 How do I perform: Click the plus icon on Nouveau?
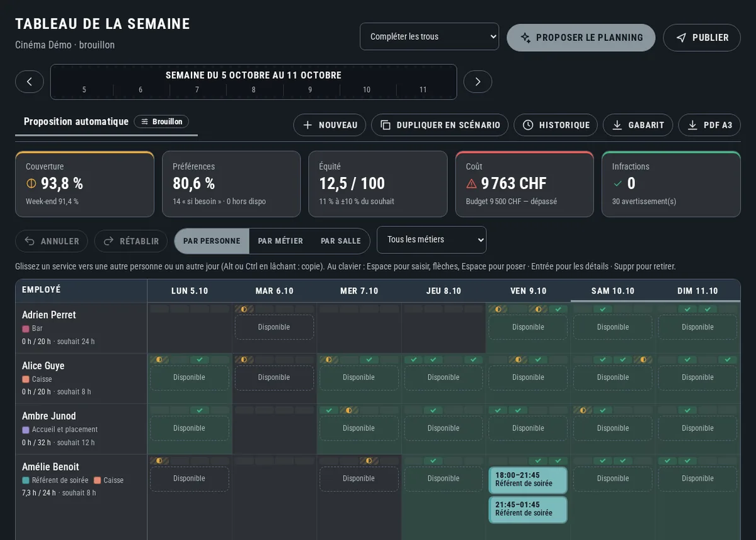coord(307,125)
